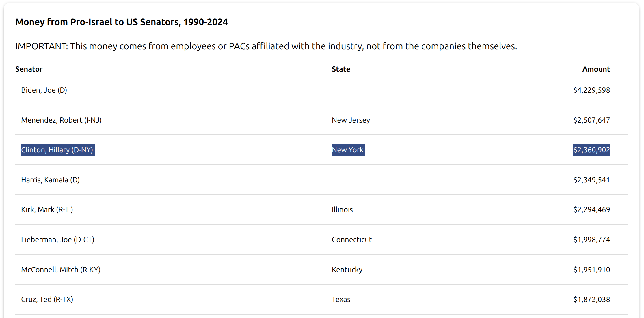Viewport: 644px width, 318px height.
Task: Click the $1,872,038 amount for Cruz
Action: 591,299
